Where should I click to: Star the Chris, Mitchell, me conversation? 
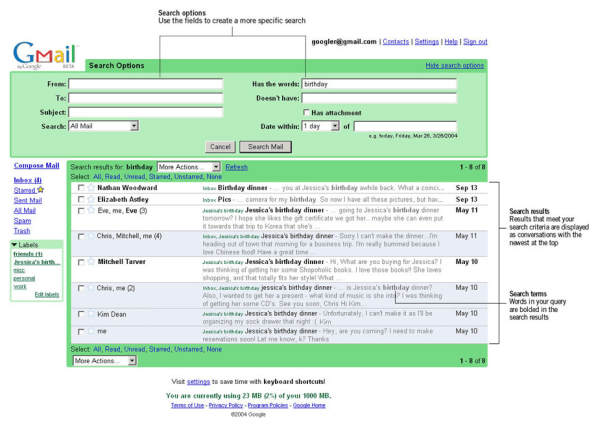(91, 236)
